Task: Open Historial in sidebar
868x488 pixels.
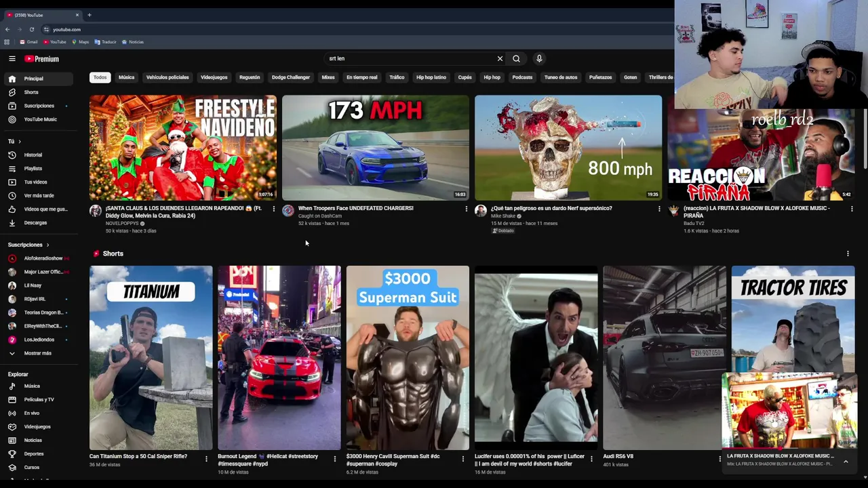Action: tap(38, 155)
